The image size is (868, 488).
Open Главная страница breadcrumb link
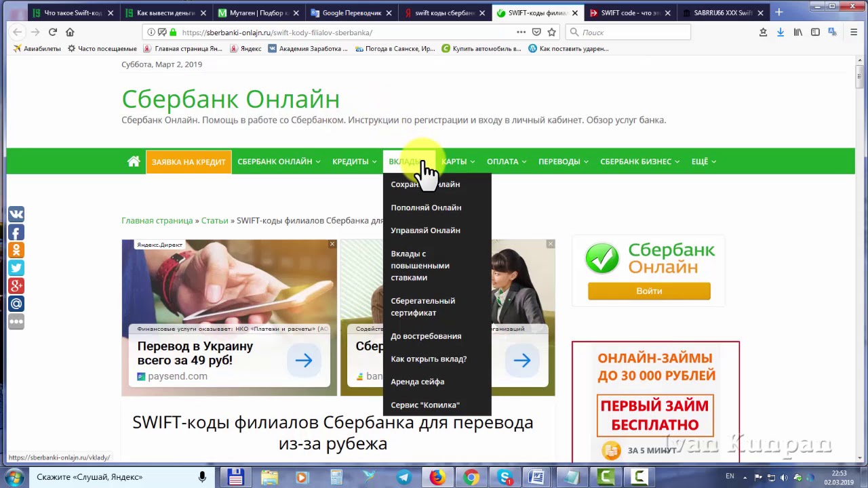tap(157, 220)
